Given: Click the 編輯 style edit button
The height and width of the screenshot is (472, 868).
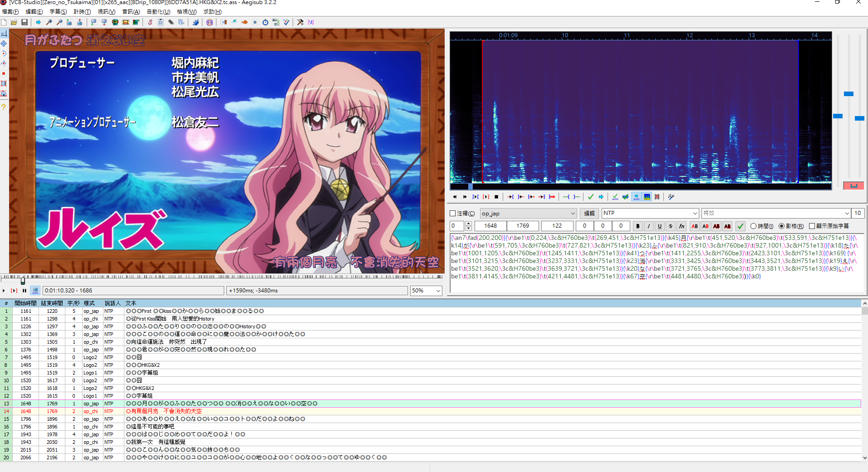Looking at the screenshot, I should click(589, 214).
